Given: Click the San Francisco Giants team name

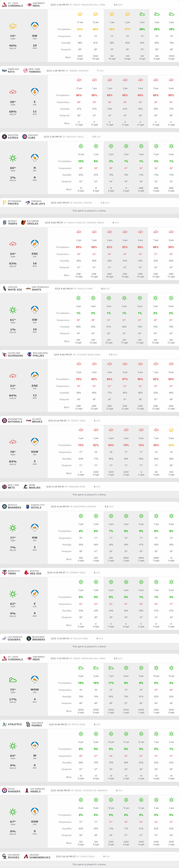Looking at the screenshot, I should click(x=40, y=288).
